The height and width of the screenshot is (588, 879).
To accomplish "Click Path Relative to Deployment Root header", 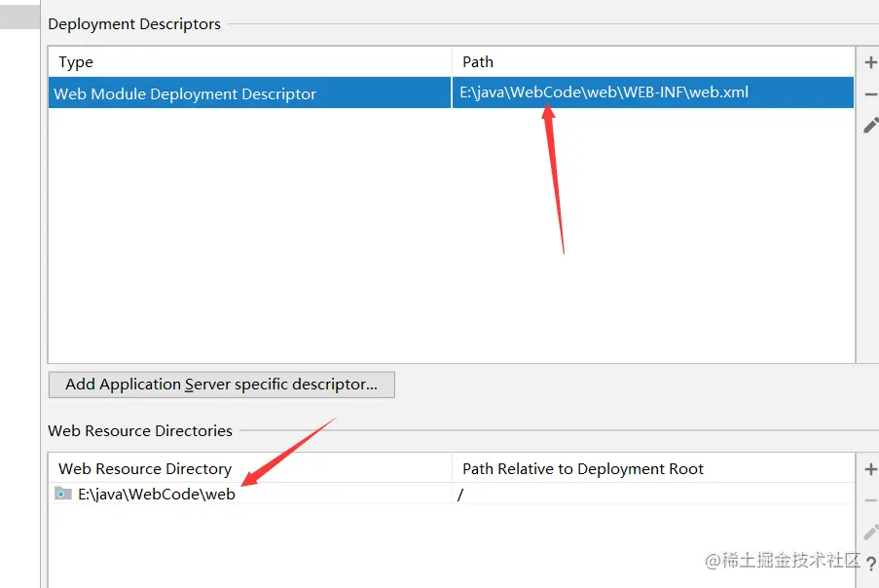I will coord(653,468).
